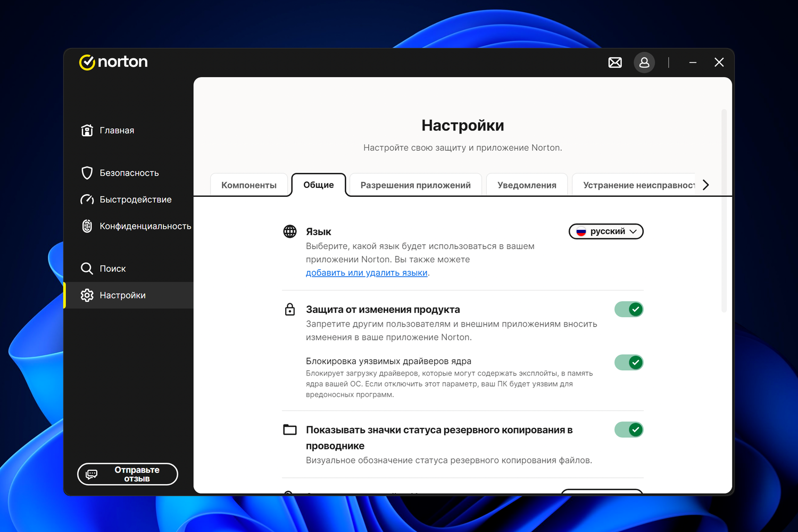Show more settings tabs with right chevron

pos(706,185)
